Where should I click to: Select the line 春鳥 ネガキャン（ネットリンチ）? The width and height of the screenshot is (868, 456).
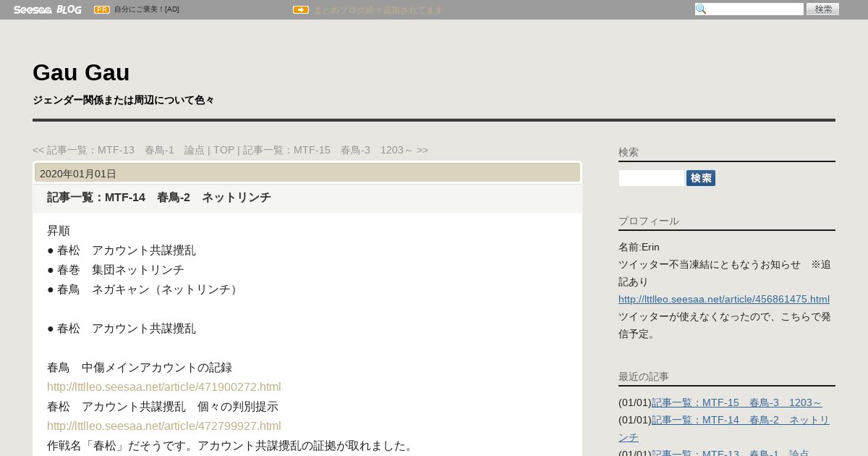[145, 290]
